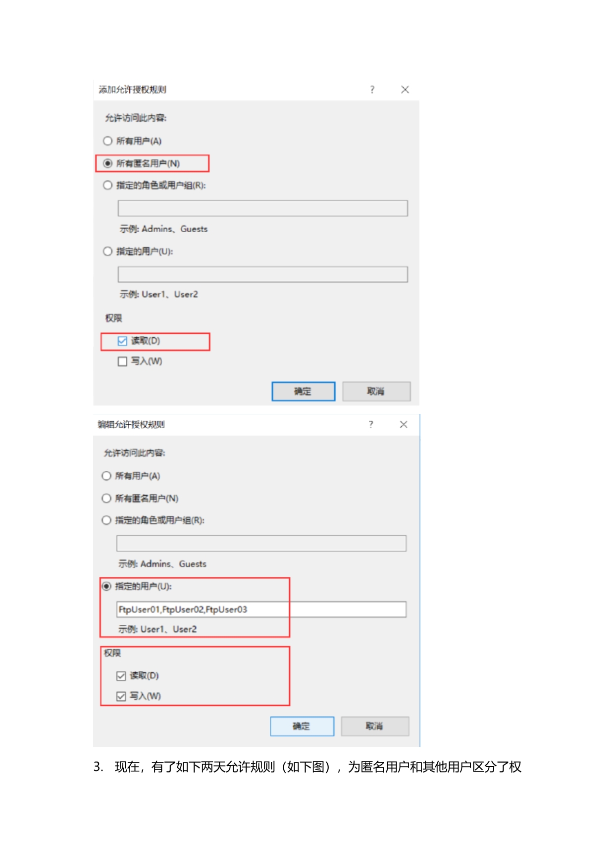Click the field containing FtpUser01,FtpUser02,FtpUser03
Viewport: 614px width, 868px height.
pyautogui.click(x=261, y=609)
